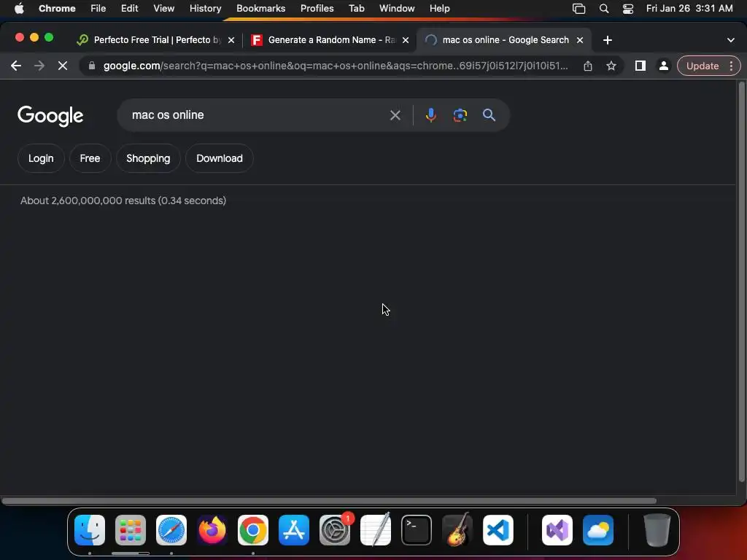Click the lock site information icon
Image resolution: width=747 pixels, height=560 pixels.
click(x=91, y=66)
